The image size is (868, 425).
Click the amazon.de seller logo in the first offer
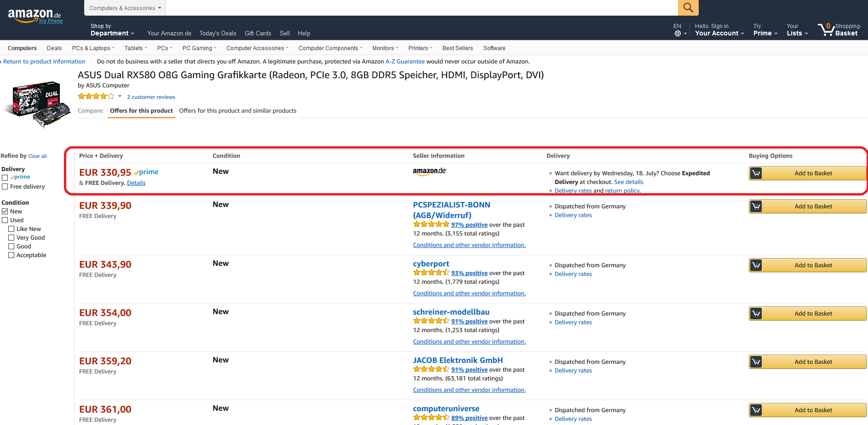[430, 172]
